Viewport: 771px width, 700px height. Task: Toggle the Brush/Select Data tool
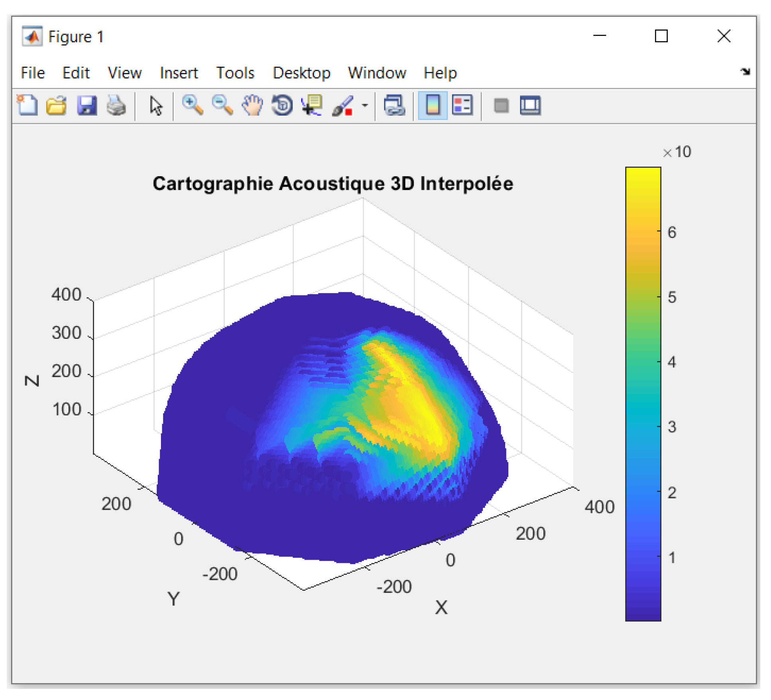pos(343,106)
